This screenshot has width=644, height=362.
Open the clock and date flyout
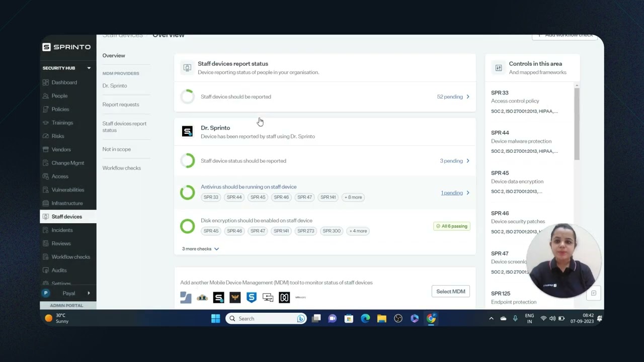pyautogui.click(x=582, y=318)
